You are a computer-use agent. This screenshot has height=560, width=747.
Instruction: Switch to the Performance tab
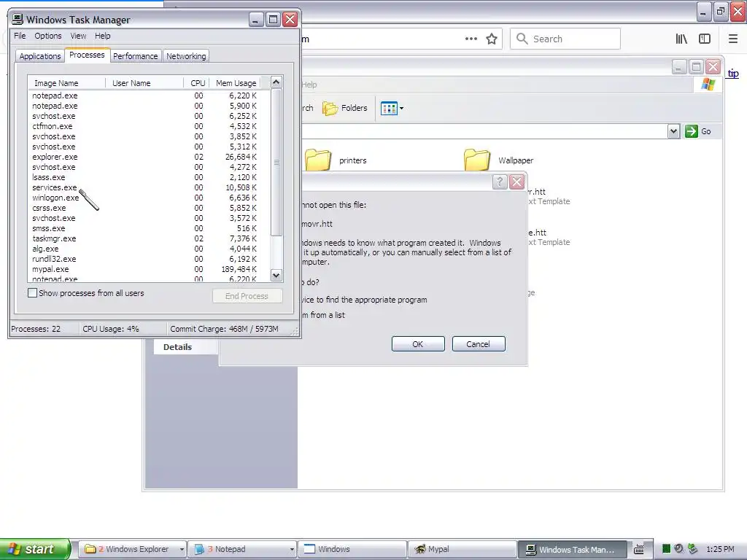pyautogui.click(x=135, y=56)
